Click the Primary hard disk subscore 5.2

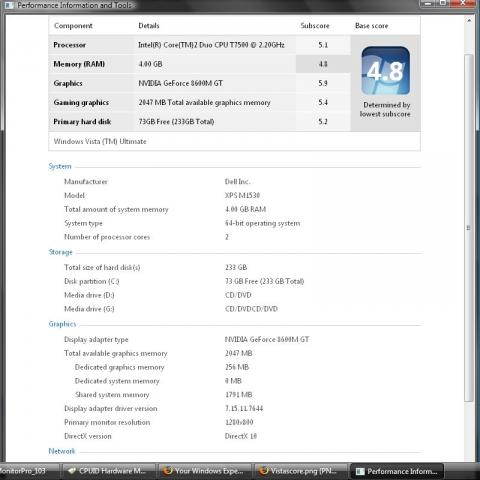(323, 121)
